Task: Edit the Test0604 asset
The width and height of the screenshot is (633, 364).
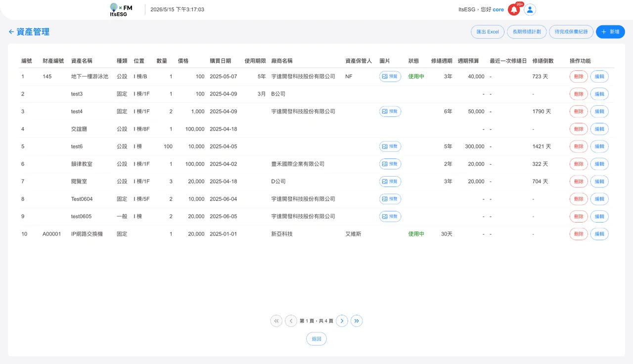Action: (x=599, y=199)
